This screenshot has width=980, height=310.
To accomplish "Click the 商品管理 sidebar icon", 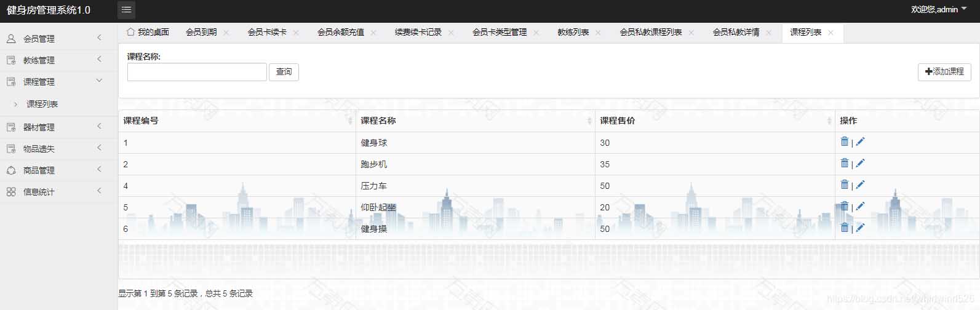I will click(x=11, y=170).
